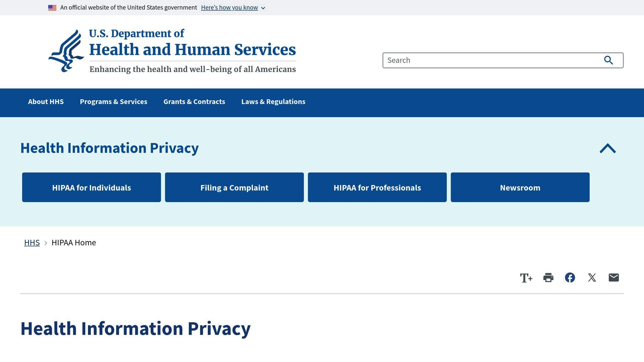Open the Programs & Services menu

tap(114, 101)
